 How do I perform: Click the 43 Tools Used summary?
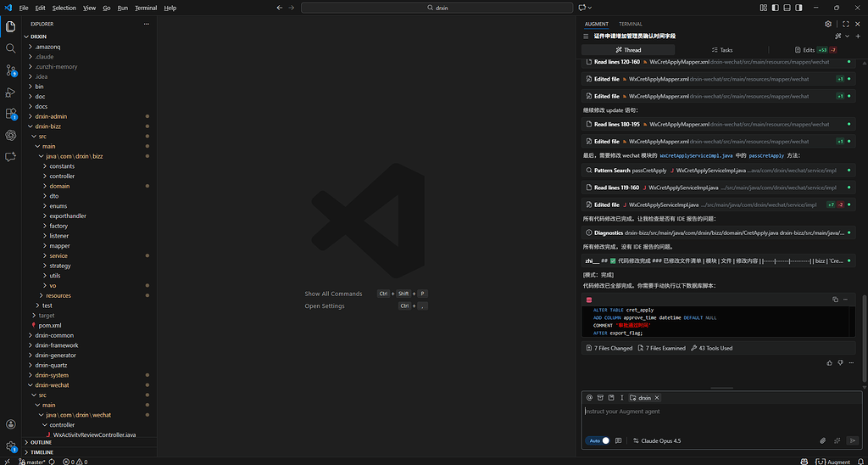711,348
